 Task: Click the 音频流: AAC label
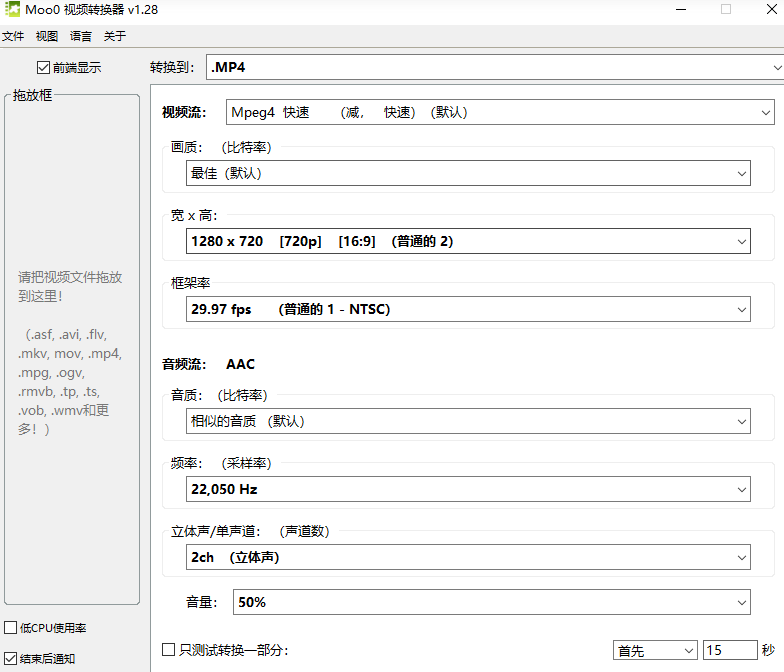(x=208, y=364)
